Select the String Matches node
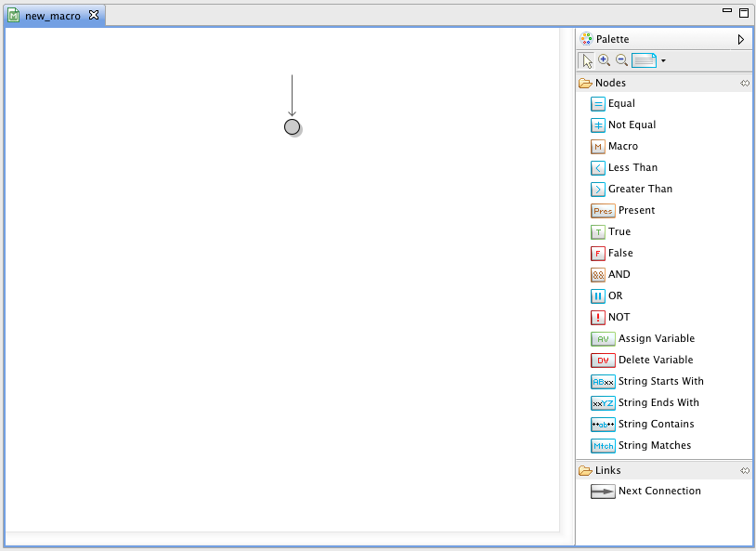Screen dimensions: 756x551 (x=603, y=446)
